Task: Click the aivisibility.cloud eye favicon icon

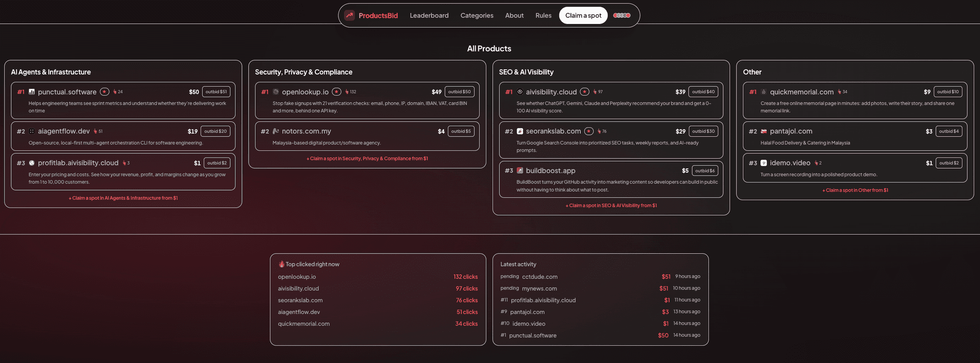Action: [x=520, y=92]
